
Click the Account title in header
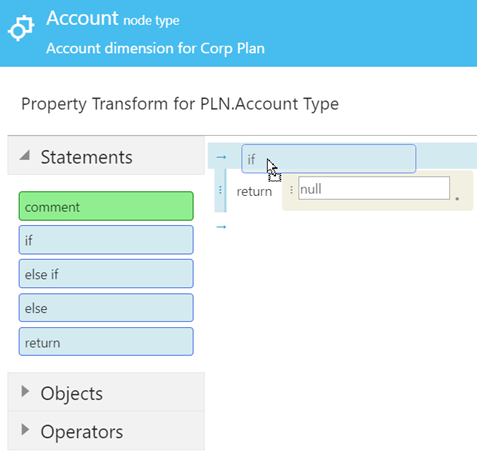click(82, 18)
